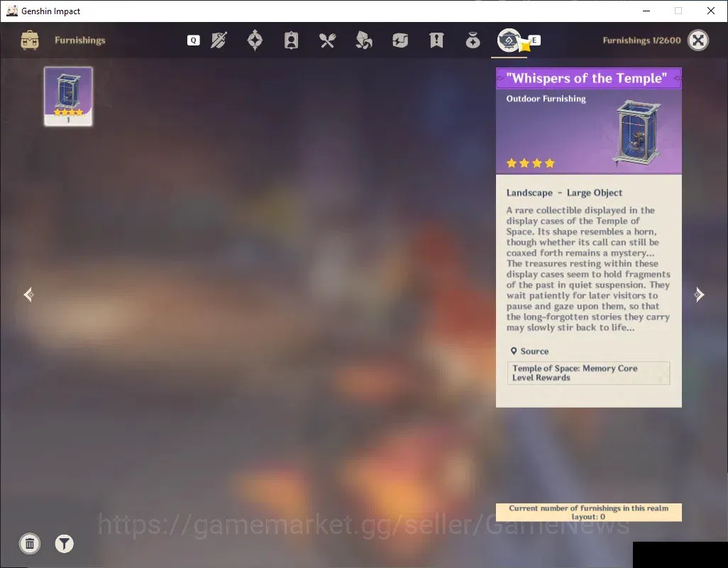Click the trash can delete icon
Image resolution: width=728 pixels, height=568 pixels.
point(30,543)
